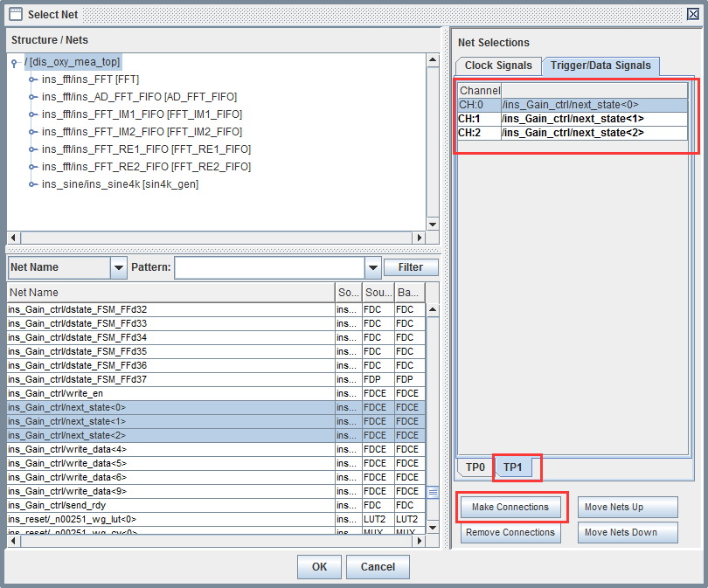This screenshot has width=708, height=588.
Task: Click inside the Pattern input field
Action: point(271,266)
